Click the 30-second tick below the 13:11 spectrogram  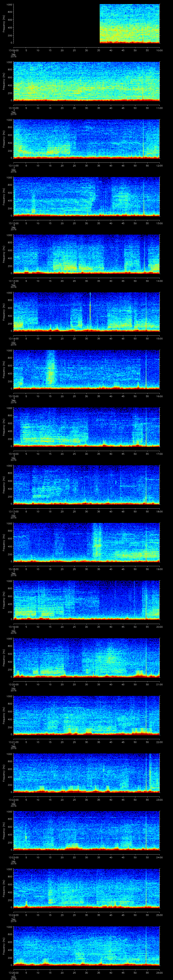click(x=87, y=166)
